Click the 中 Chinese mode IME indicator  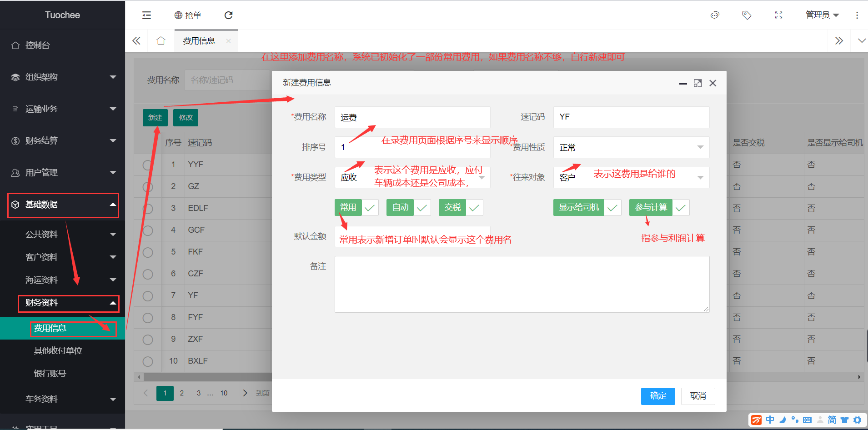click(770, 420)
